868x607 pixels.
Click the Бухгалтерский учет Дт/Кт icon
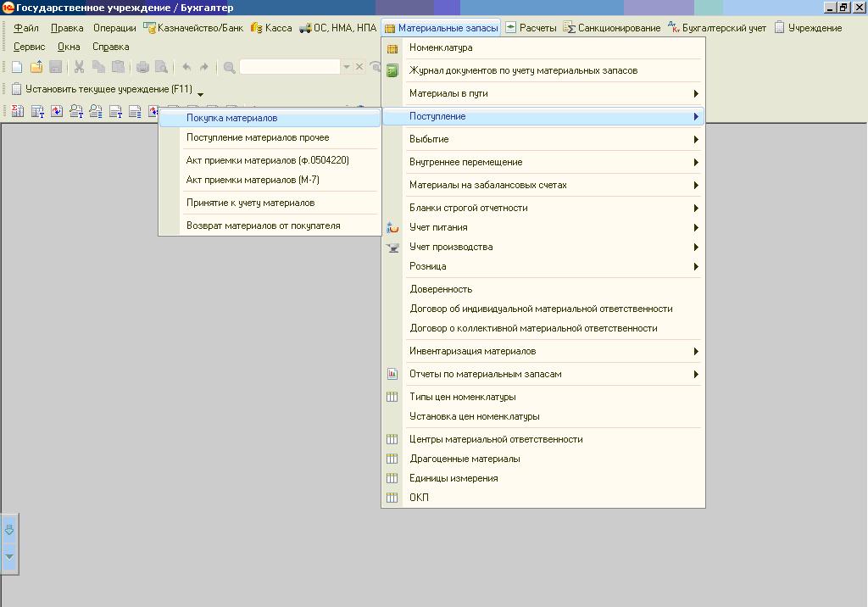point(673,28)
